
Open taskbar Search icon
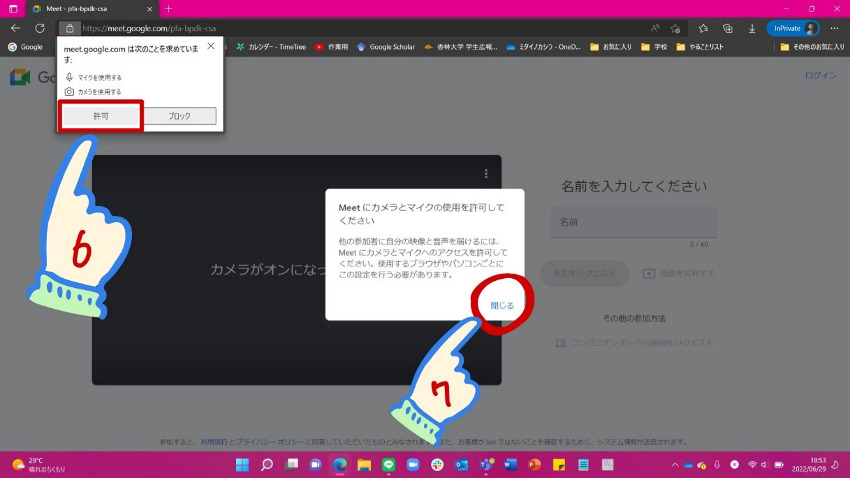point(267,464)
